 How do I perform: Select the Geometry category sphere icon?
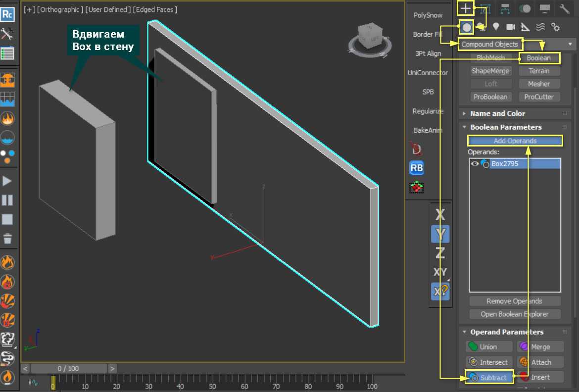(x=466, y=27)
